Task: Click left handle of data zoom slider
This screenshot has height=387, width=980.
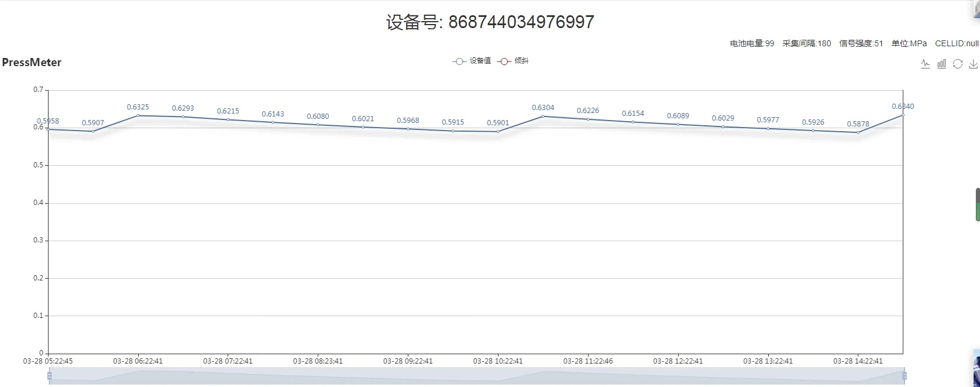Action: click(x=49, y=376)
